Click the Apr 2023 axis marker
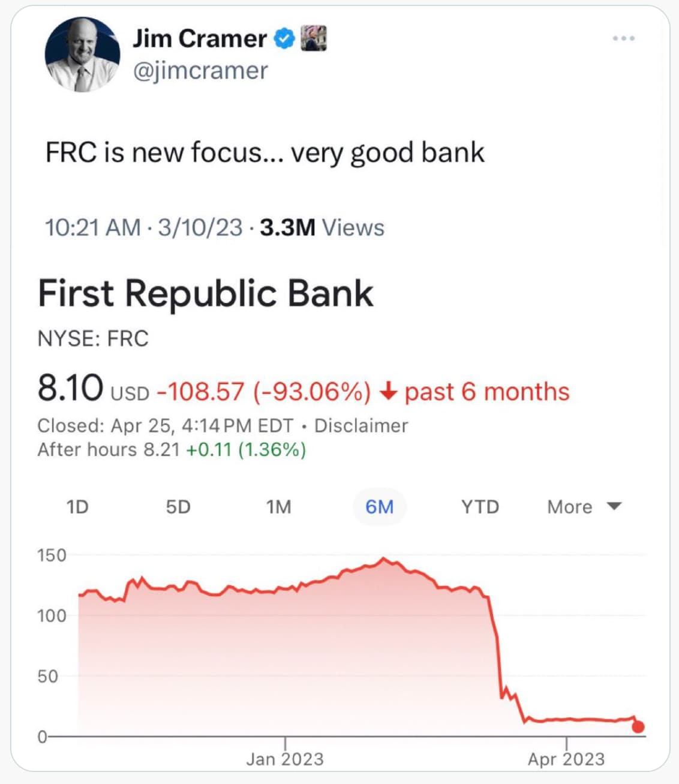The width and height of the screenshot is (679, 784). point(566,759)
